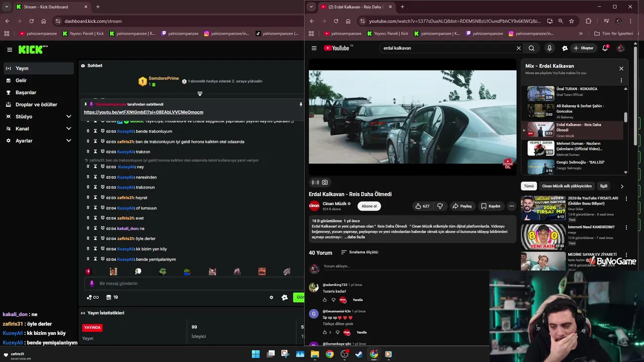The image size is (644, 362).
Task: Open the Kick dashboard hamburger menu
Action: pos(10,49)
